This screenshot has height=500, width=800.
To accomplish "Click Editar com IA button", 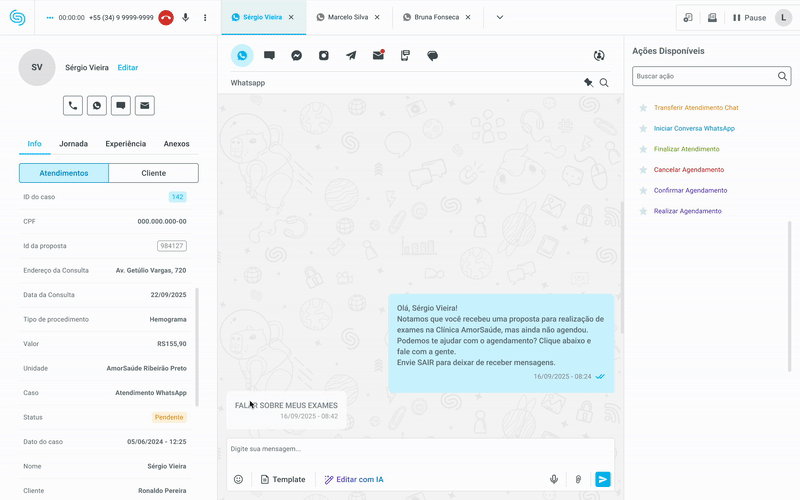I will [354, 480].
